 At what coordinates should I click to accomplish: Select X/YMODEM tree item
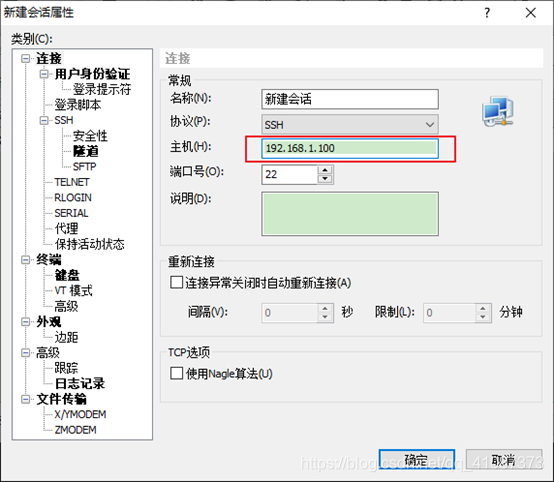(80, 415)
